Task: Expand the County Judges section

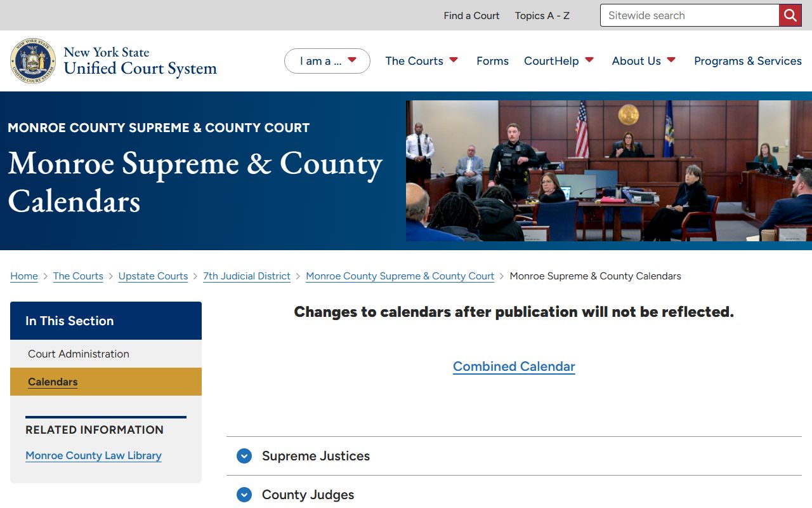Action: (514, 495)
